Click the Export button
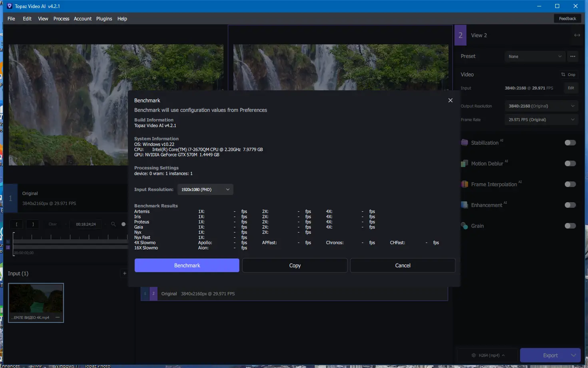This screenshot has width=588, height=368. coord(550,355)
